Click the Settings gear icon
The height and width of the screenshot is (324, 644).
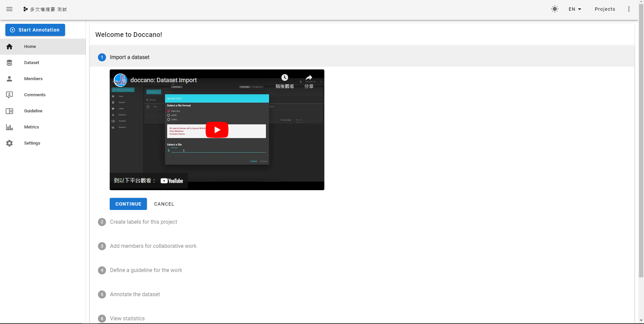9,143
